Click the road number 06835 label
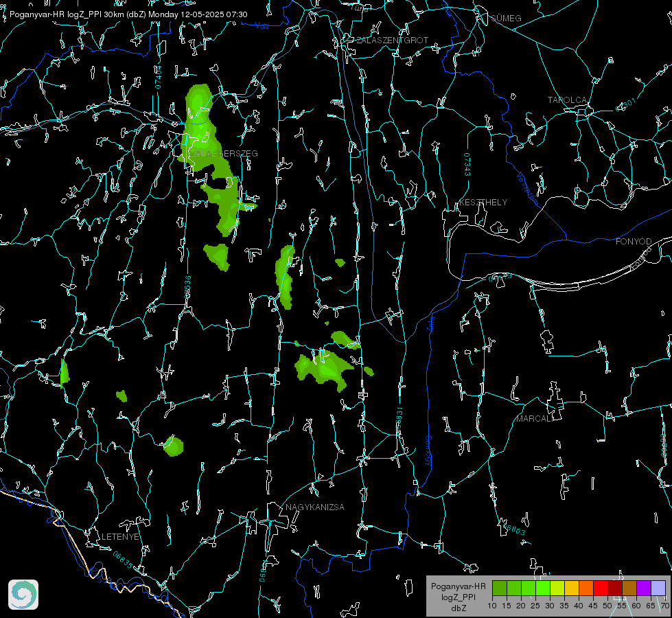The image size is (672, 618). click(123, 560)
